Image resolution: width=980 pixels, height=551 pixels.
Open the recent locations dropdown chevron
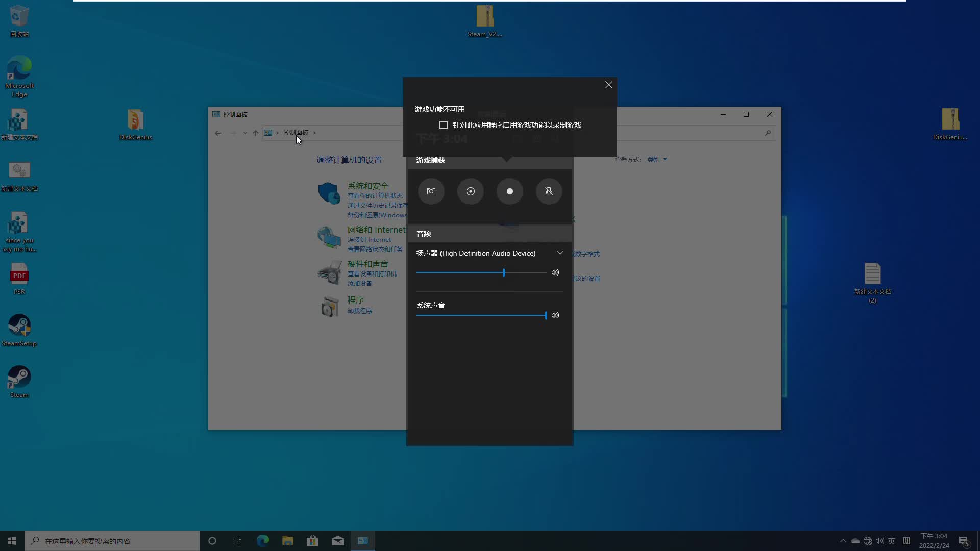click(x=245, y=133)
